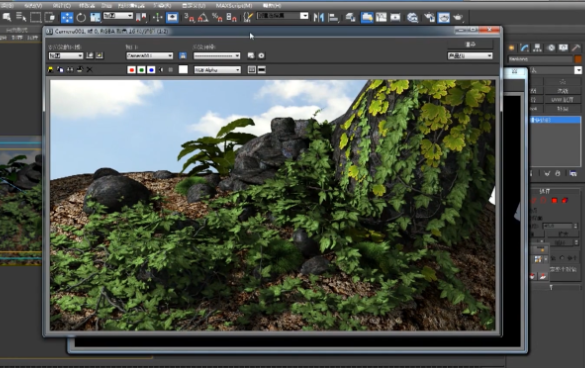Viewport: 585px width, 368px height.
Task: Open the Layer Manager
Action: click(x=350, y=17)
